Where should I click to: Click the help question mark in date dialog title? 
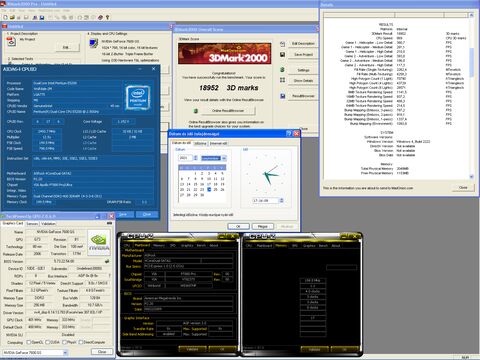pos(289,134)
